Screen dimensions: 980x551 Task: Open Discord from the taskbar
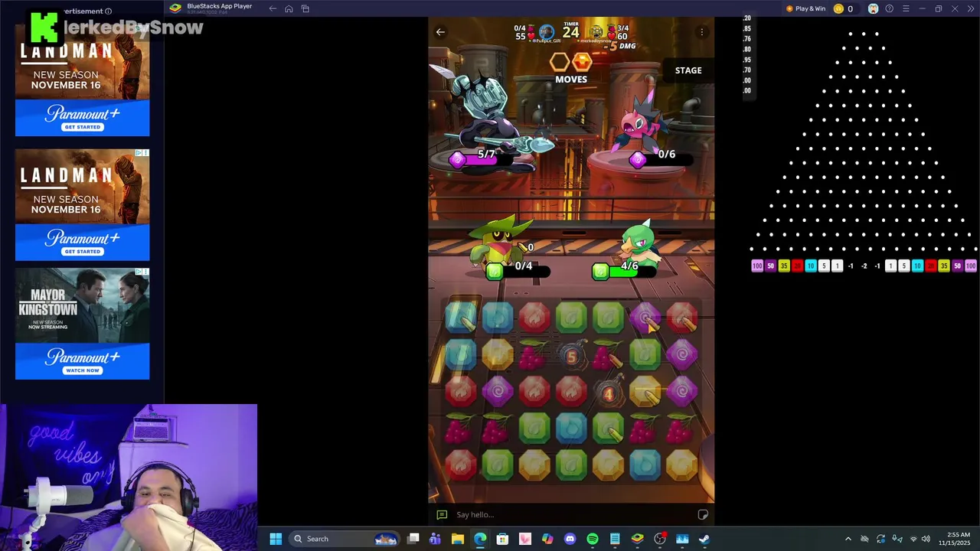point(570,539)
